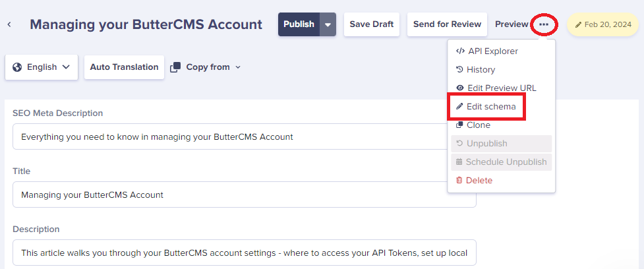Click the globe icon on language selector
The height and width of the screenshot is (269, 644).
pyautogui.click(x=17, y=67)
